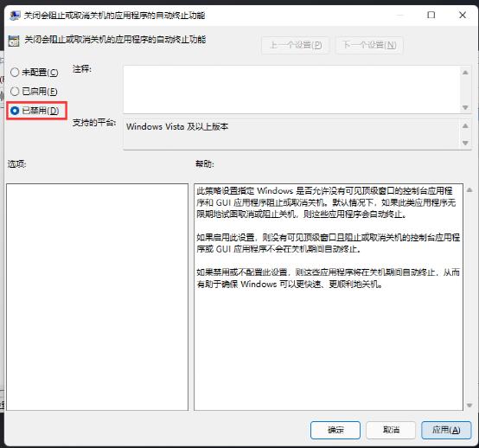Maximize the policy dialog window
Screen dimensions: 479x448
[x=431, y=15]
